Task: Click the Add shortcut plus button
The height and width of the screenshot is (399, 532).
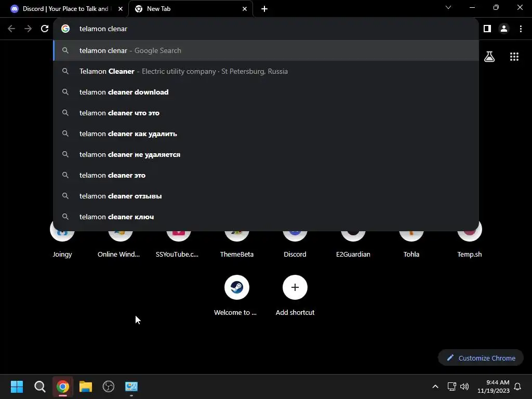Action: (x=295, y=287)
